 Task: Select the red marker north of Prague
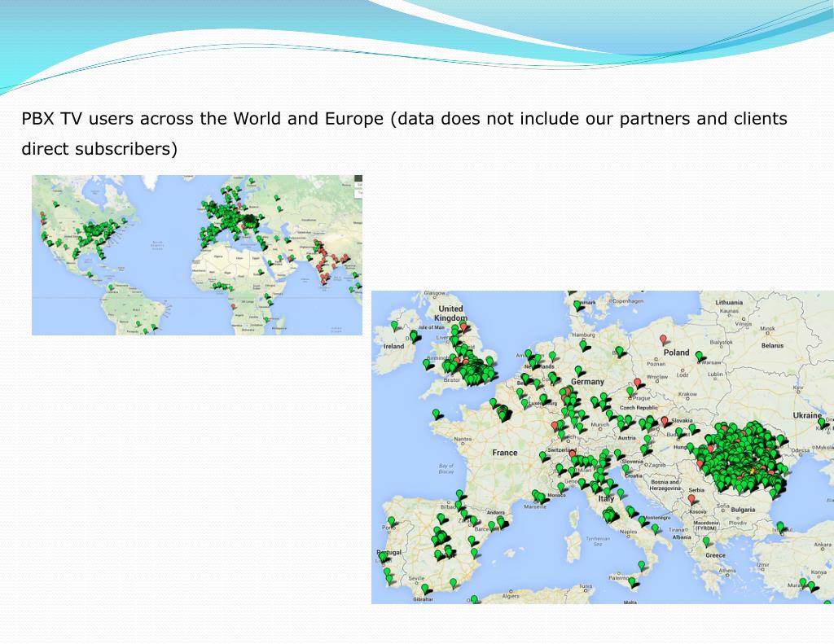637,383
